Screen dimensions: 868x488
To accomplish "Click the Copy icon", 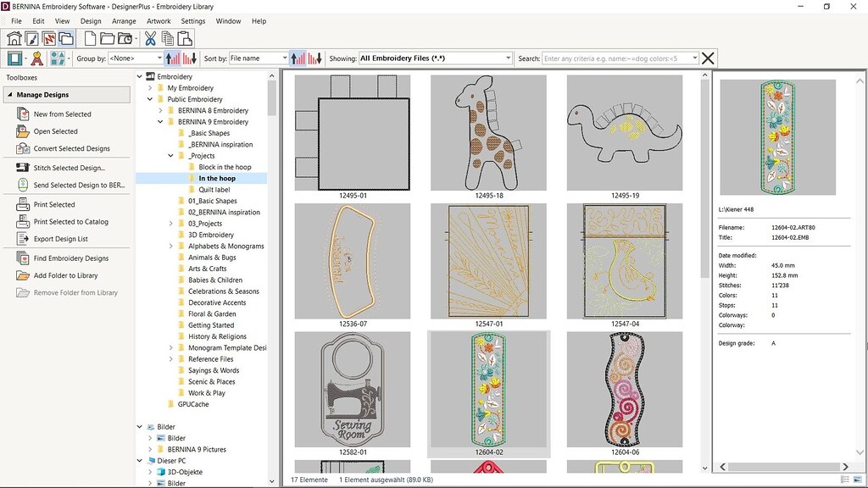I will [x=168, y=37].
